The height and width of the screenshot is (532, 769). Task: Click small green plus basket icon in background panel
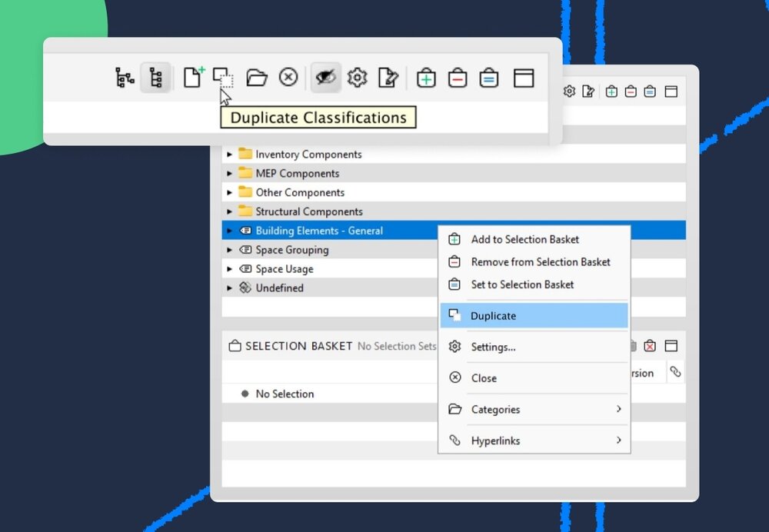pyautogui.click(x=611, y=91)
